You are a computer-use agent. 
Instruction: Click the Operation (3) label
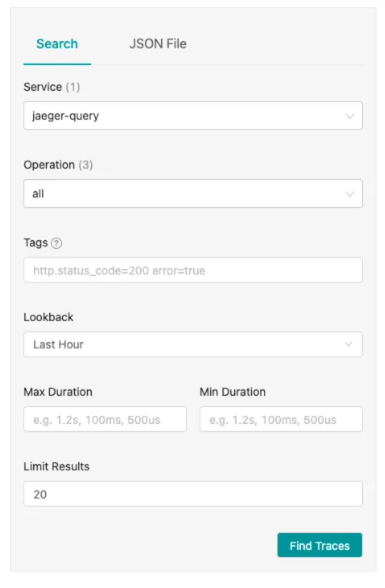pos(58,165)
